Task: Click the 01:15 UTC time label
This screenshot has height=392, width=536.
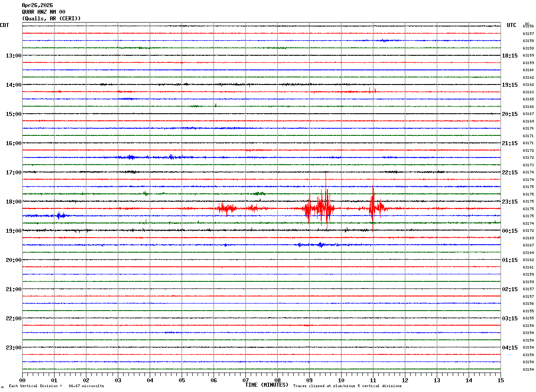Action: (509, 260)
